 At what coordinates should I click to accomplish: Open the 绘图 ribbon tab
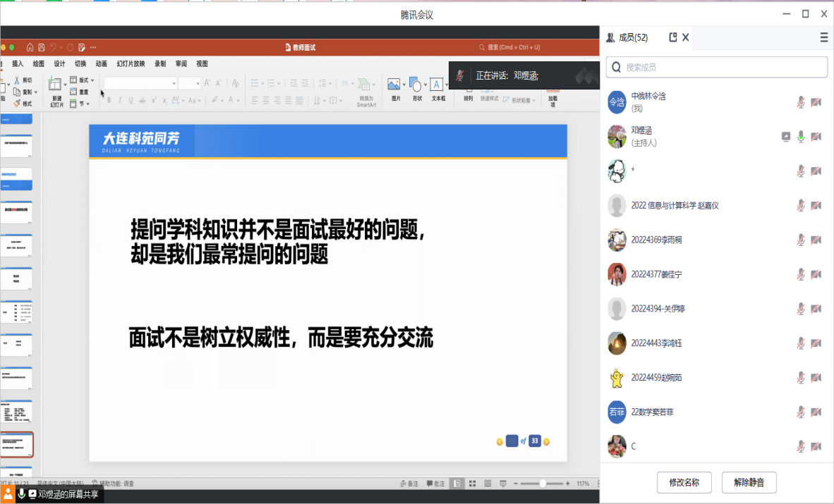point(38,64)
